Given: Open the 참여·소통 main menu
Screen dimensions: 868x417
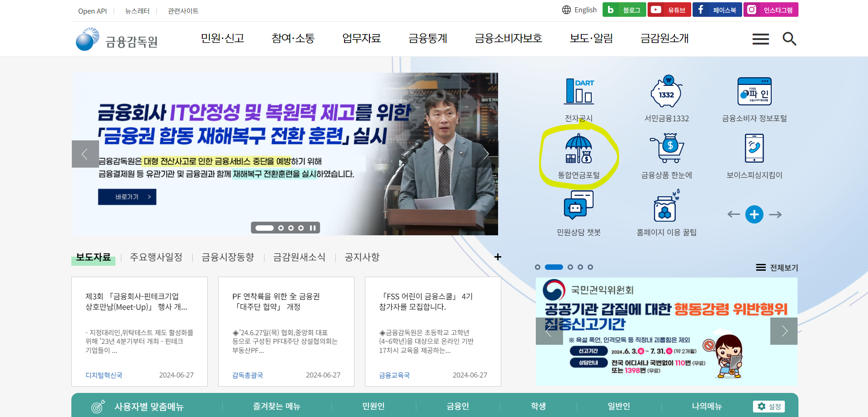Looking at the screenshot, I should [293, 39].
